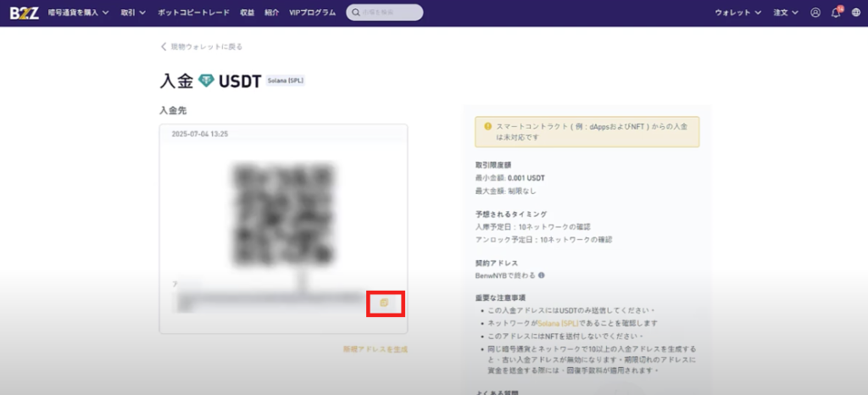Expand the ウォレット dropdown
This screenshot has width=868, height=395.
[738, 13]
